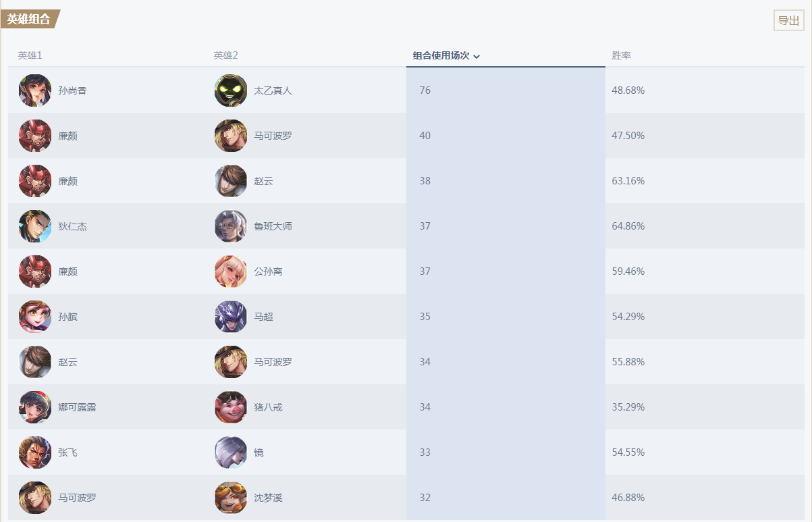Select 猪八戒 hero avatar
The image size is (812, 522).
coord(231,407)
